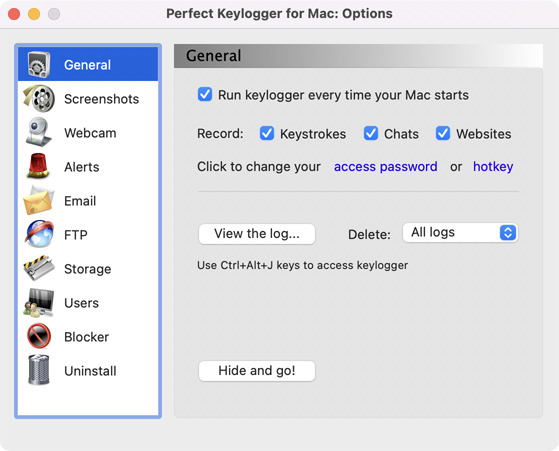This screenshot has height=451, width=559.
Task: Change the hotkey via the hotkey link
Action: (493, 166)
